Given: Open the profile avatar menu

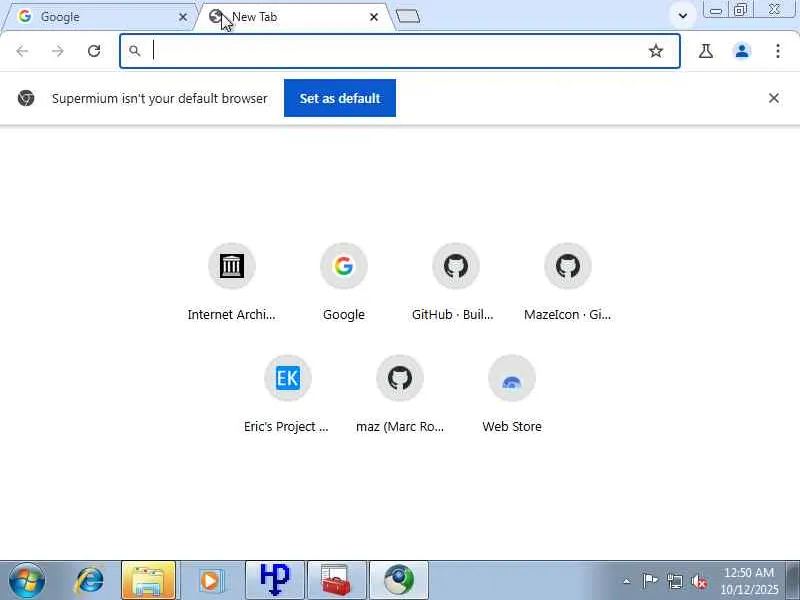Looking at the screenshot, I should 742,51.
